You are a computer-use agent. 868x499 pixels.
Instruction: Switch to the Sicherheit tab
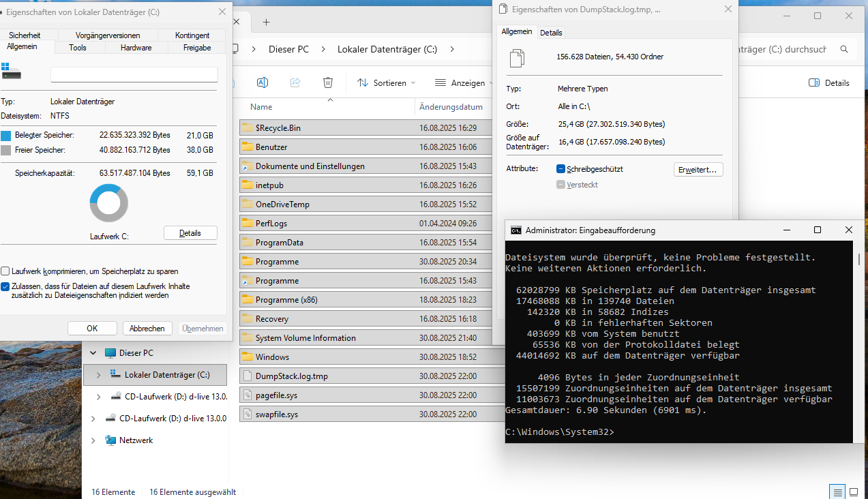25,35
